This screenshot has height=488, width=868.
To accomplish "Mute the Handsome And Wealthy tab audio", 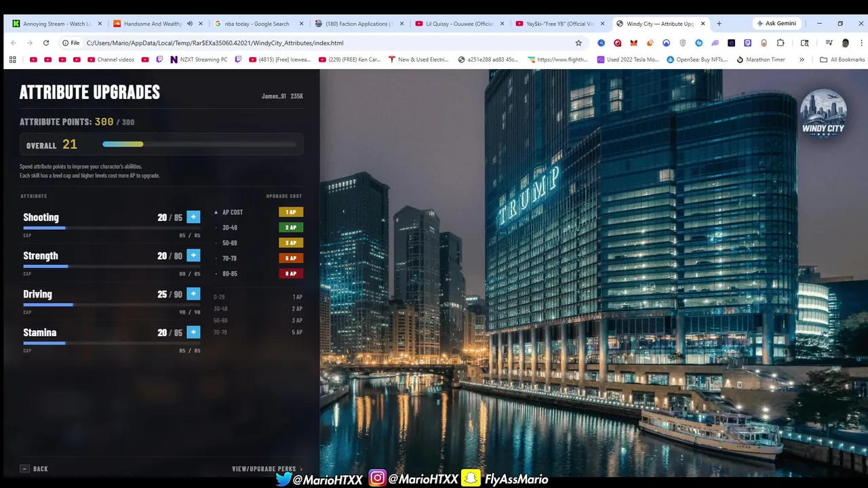I will 190,24.
